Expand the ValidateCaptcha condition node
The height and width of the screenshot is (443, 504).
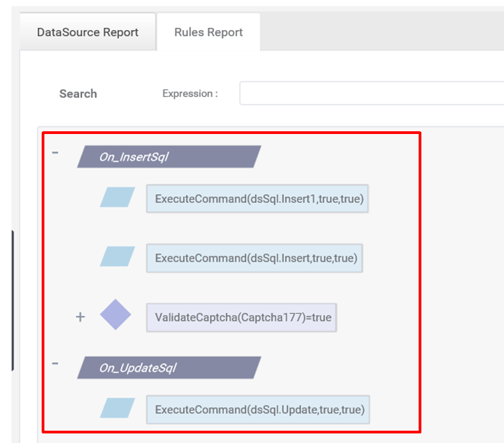[81, 317]
